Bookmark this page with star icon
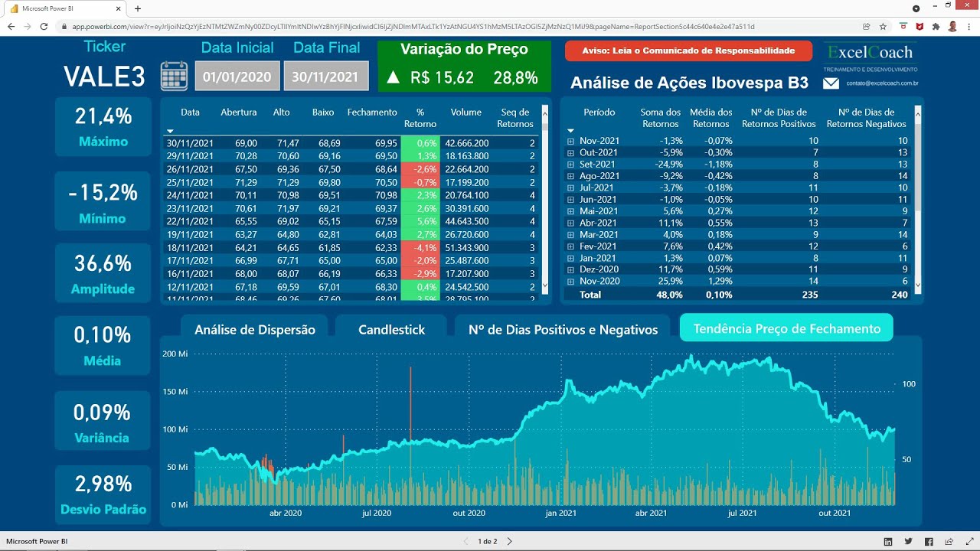The image size is (980, 551). point(883,26)
